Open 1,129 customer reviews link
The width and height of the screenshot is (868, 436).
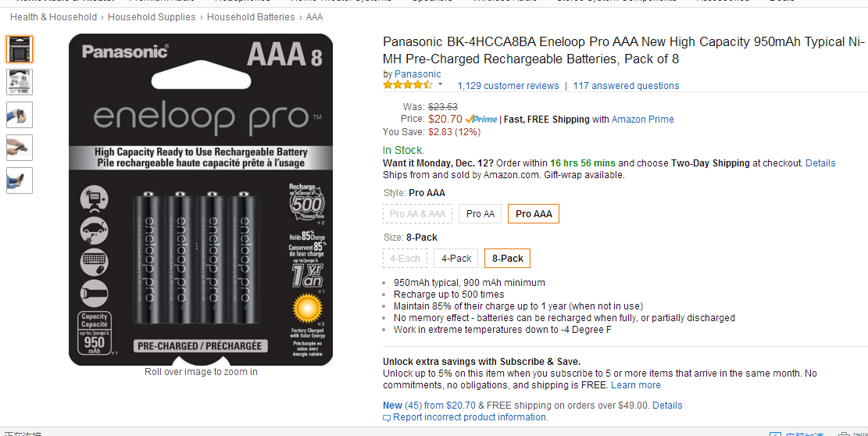click(508, 86)
